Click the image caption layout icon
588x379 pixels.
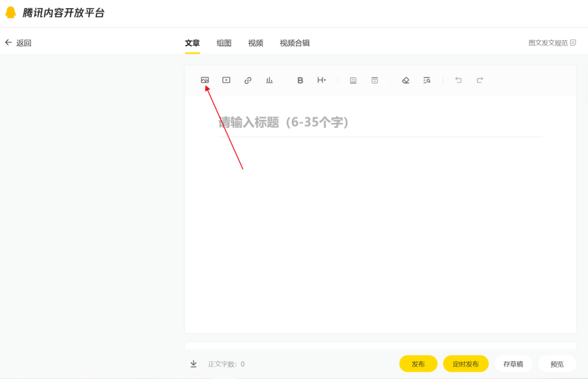pyautogui.click(x=353, y=80)
